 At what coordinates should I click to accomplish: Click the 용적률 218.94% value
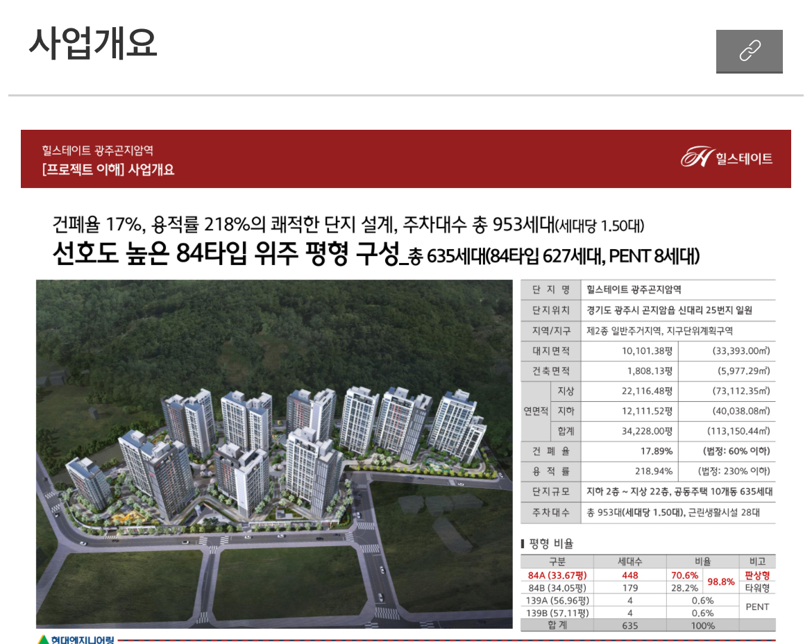point(654,471)
